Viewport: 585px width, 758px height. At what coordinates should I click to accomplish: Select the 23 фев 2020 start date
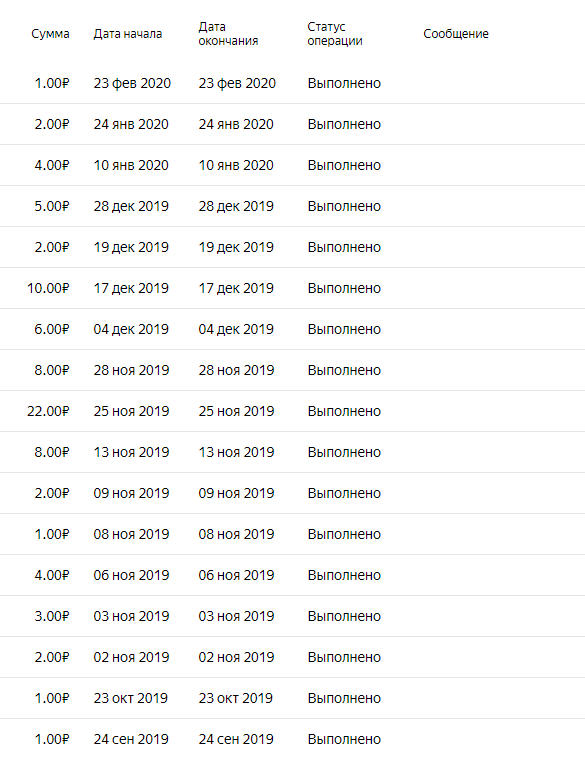[132, 83]
